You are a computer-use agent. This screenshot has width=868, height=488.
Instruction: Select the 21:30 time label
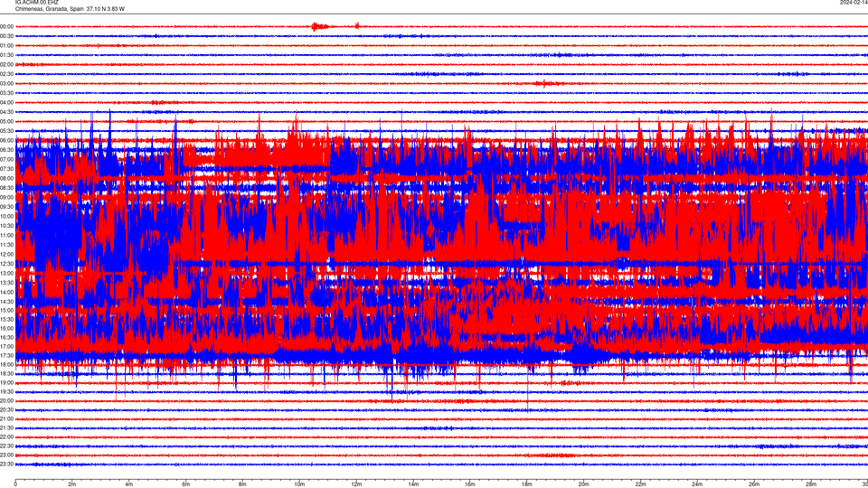[6, 428]
